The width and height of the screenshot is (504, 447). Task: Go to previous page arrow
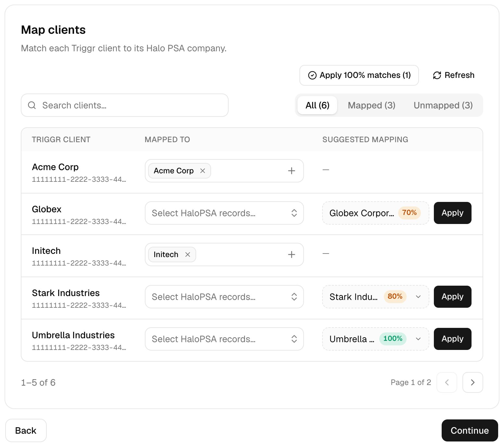447,382
